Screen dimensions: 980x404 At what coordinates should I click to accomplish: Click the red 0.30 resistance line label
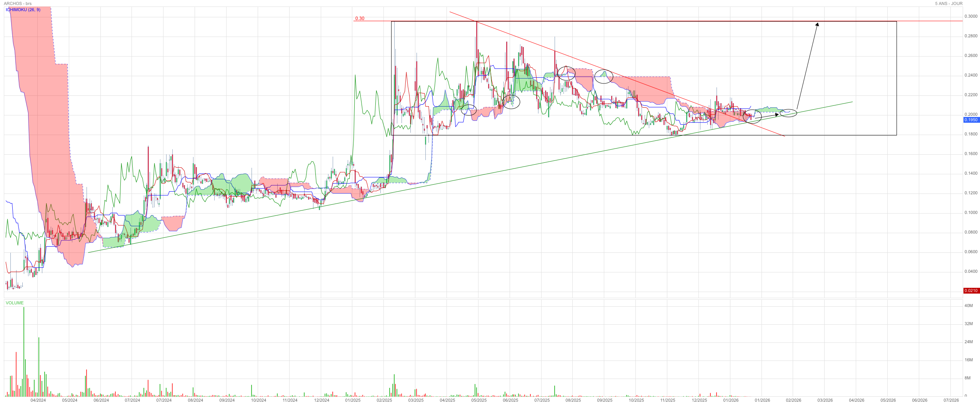tap(360, 18)
